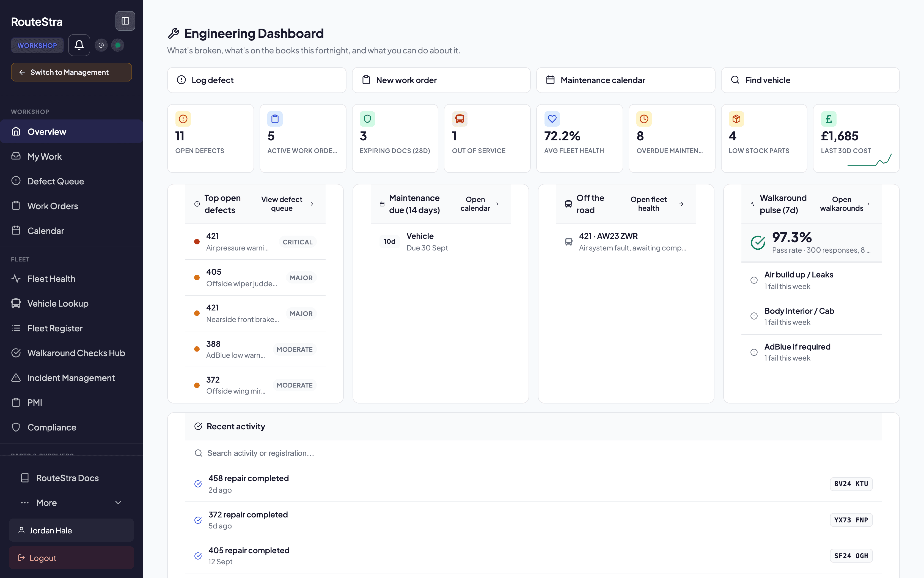Open the Fleet Register
The width and height of the screenshot is (924, 578).
point(71,328)
